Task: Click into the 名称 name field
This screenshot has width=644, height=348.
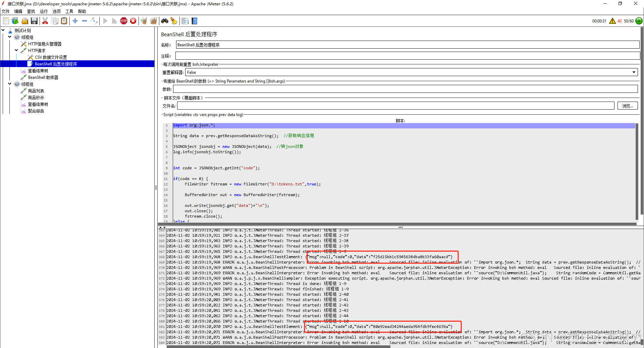Action: pyautogui.click(x=408, y=45)
